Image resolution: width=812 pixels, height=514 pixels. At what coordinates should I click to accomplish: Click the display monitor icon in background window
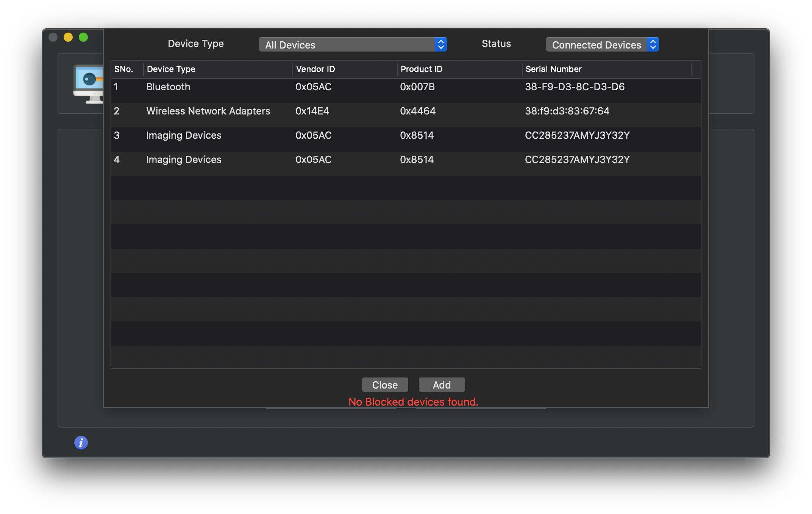[88, 83]
